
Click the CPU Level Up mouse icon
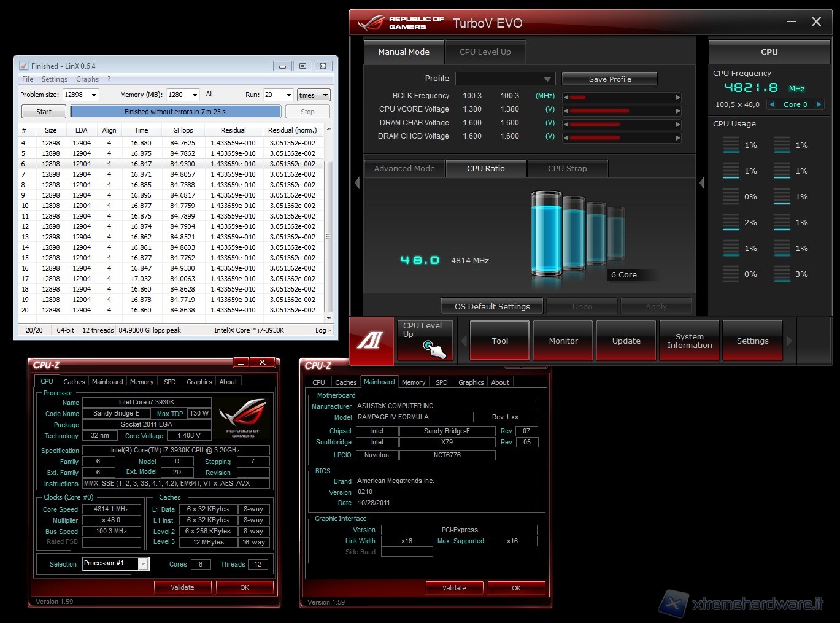click(434, 349)
